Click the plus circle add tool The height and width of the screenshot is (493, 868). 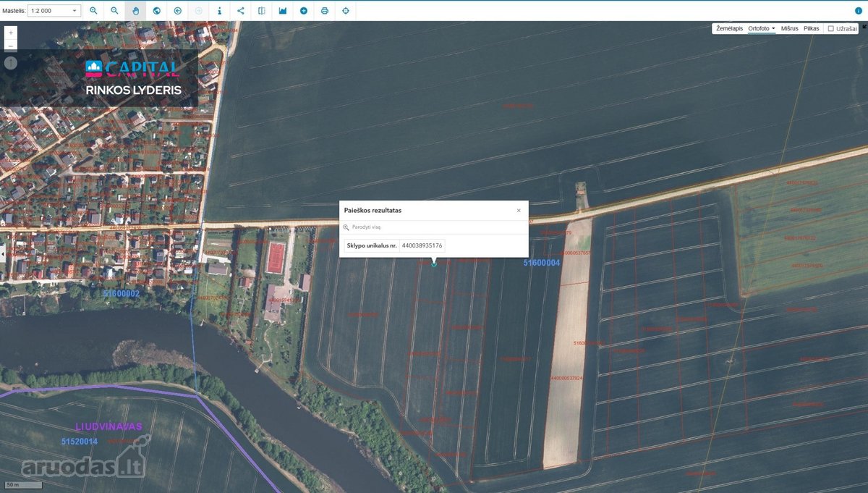[304, 11]
